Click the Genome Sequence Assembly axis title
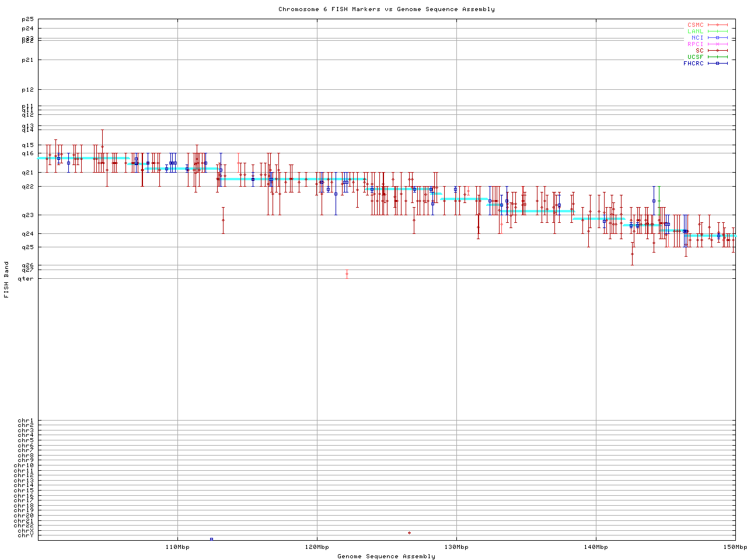Image resolution: width=747 pixels, height=560 pixels. click(386, 556)
